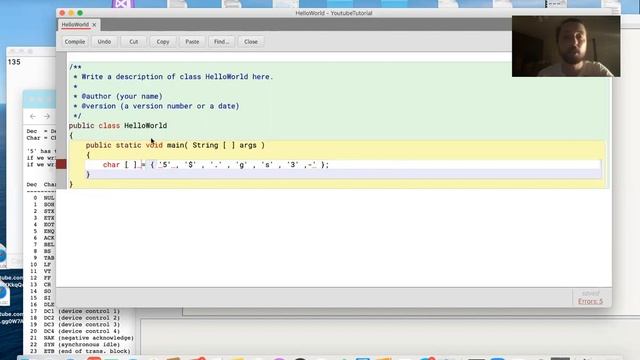Viewport: 640px width, 360px height.
Task: Click the forward arrow in the background browser window
Action: [x=47, y=116]
